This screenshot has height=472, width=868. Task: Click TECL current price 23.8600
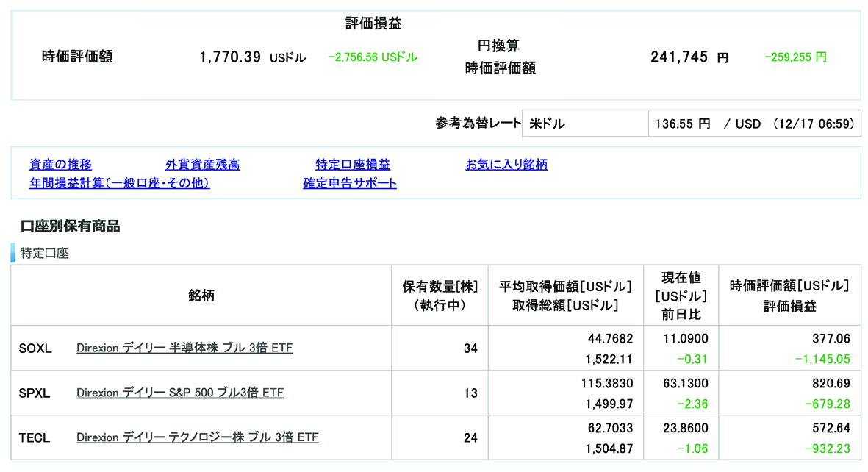[x=686, y=428]
